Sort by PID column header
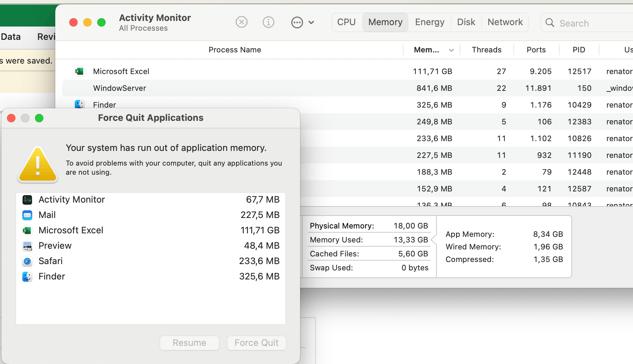The height and width of the screenshot is (364, 633). 579,50
